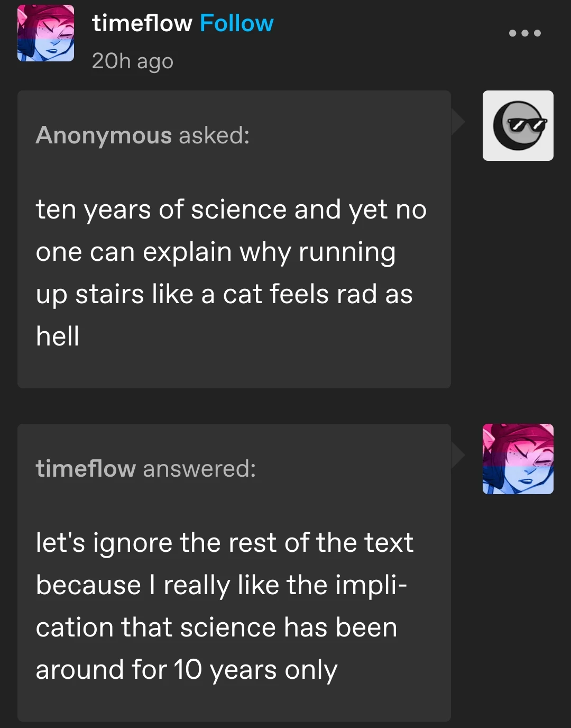This screenshot has height=728, width=571.
Task: Click the speech pointer on the answer box
Action: (458, 456)
